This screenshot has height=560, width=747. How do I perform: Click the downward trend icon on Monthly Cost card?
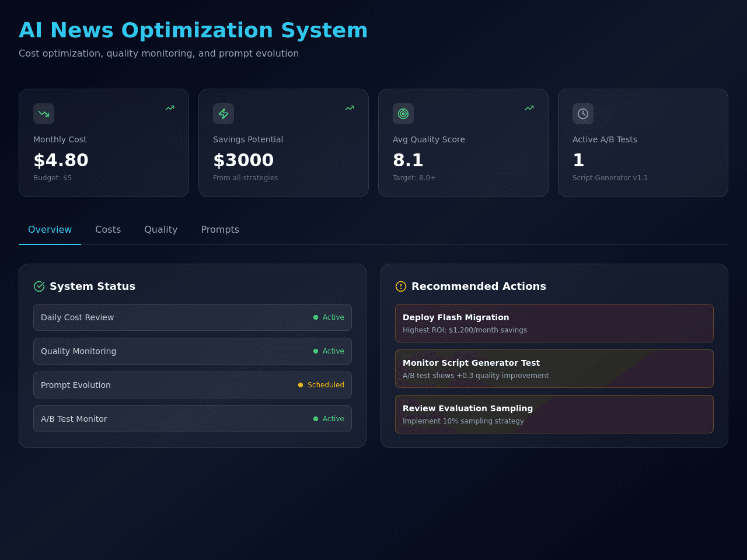click(44, 114)
